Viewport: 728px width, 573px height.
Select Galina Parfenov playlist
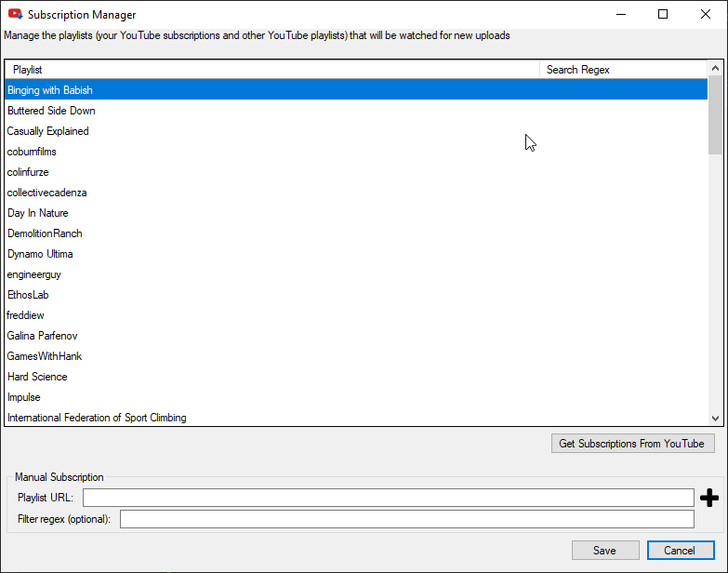point(356,335)
